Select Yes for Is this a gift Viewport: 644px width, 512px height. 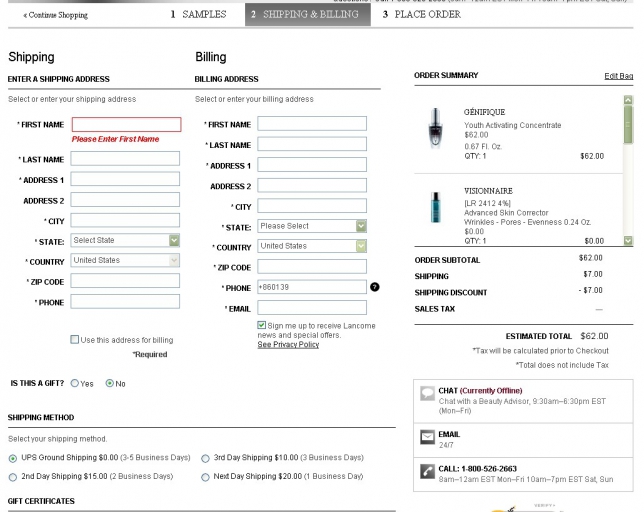[75, 383]
